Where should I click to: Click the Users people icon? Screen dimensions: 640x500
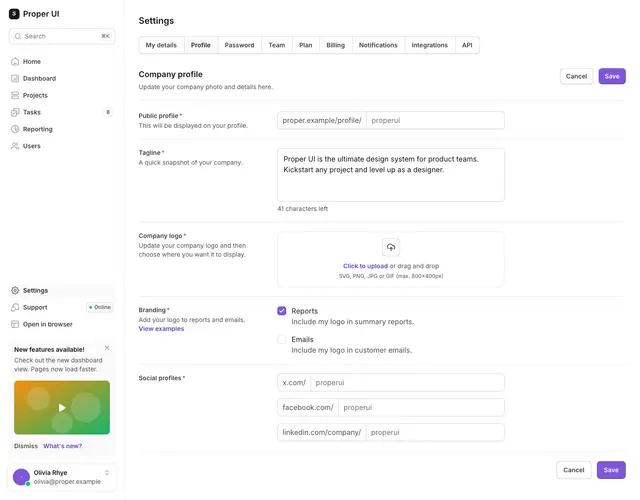[15, 146]
